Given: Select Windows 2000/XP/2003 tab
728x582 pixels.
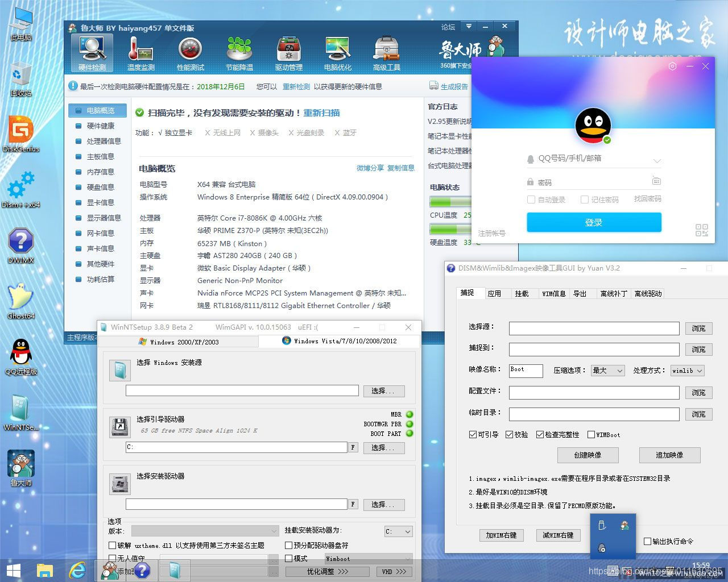Looking at the screenshot, I should click(179, 342).
